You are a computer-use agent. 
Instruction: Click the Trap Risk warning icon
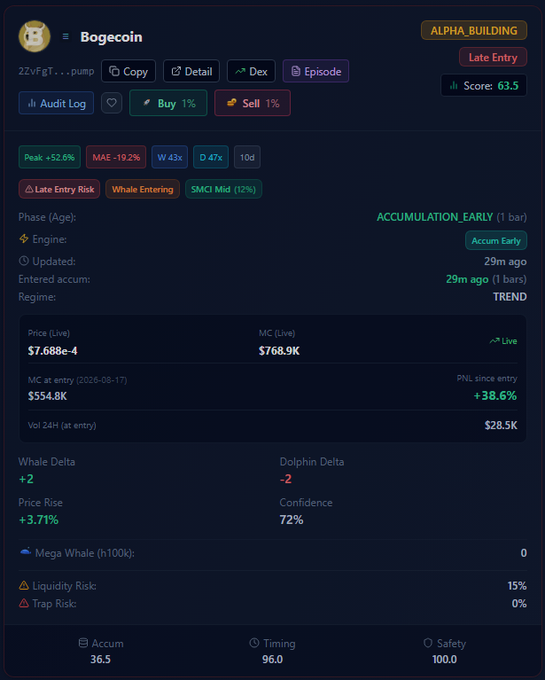pos(24,603)
